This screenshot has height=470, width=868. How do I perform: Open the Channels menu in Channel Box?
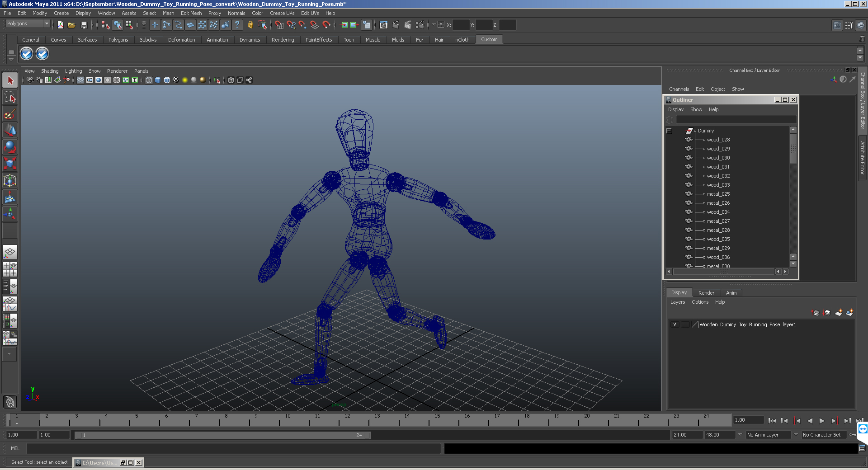tap(679, 89)
